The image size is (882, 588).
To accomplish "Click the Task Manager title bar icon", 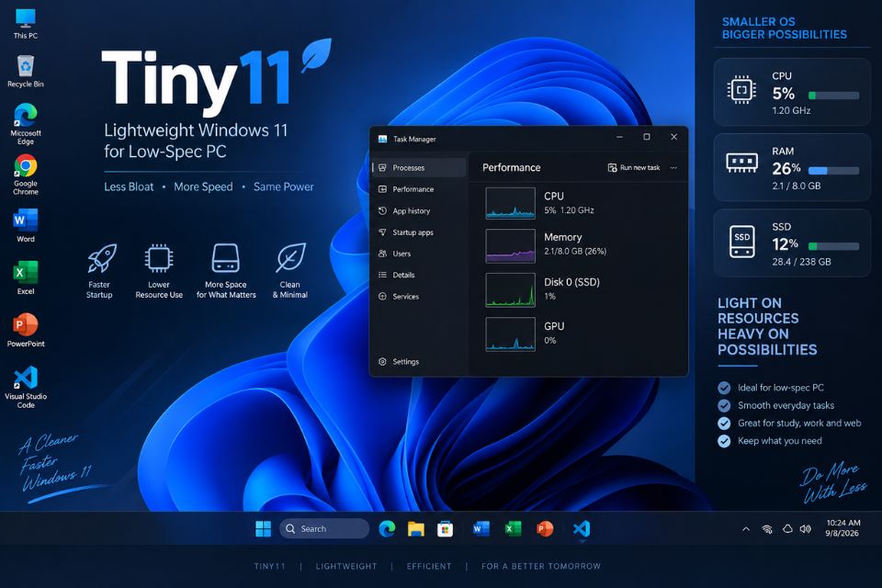I will coord(382,139).
